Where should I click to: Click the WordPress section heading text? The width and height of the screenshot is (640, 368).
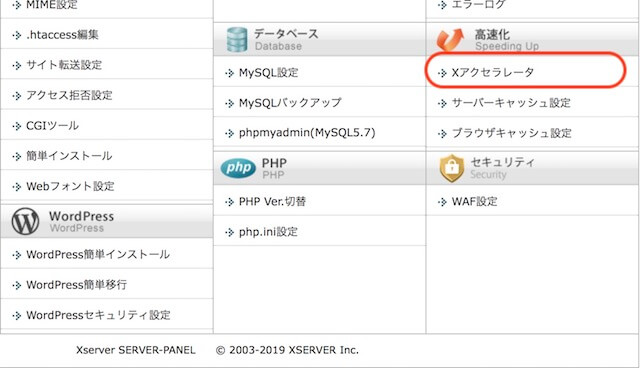pos(81,216)
